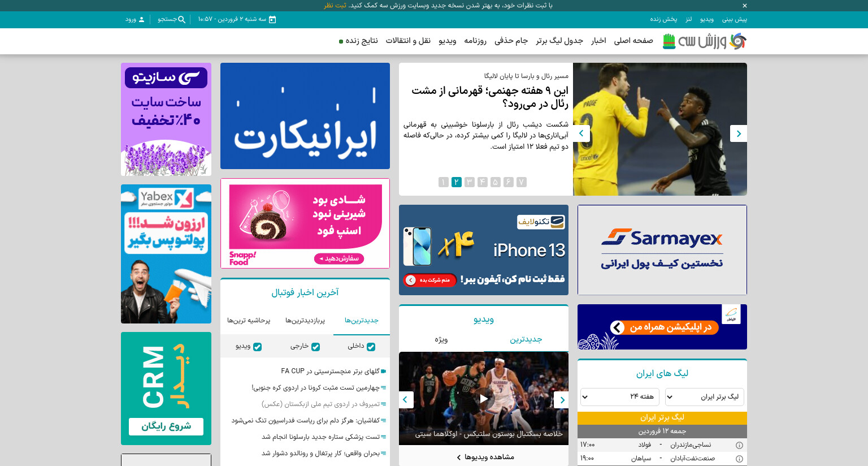This screenshot has width=868, height=466.
Task: Open the سازیتو site builder ad
Action: pos(166,119)
